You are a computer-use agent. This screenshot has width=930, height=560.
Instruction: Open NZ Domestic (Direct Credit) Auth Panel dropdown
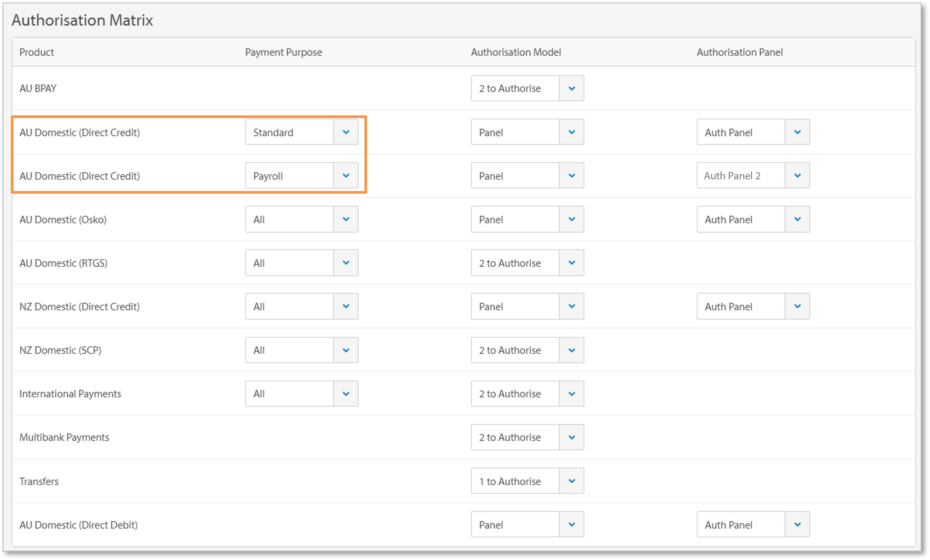tap(797, 306)
